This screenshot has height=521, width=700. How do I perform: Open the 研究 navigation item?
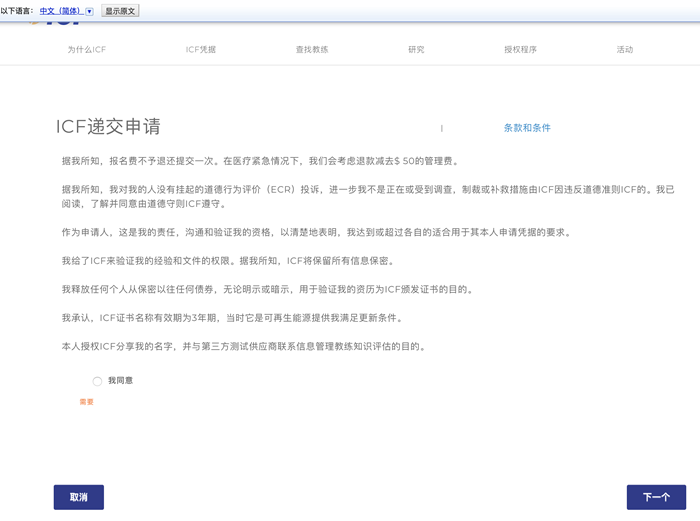(x=416, y=49)
